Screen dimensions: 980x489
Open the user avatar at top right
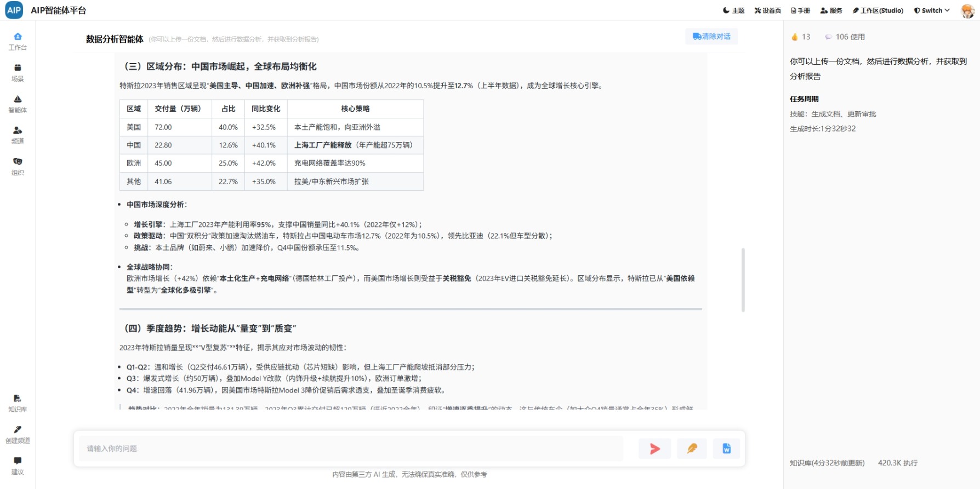point(968,10)
